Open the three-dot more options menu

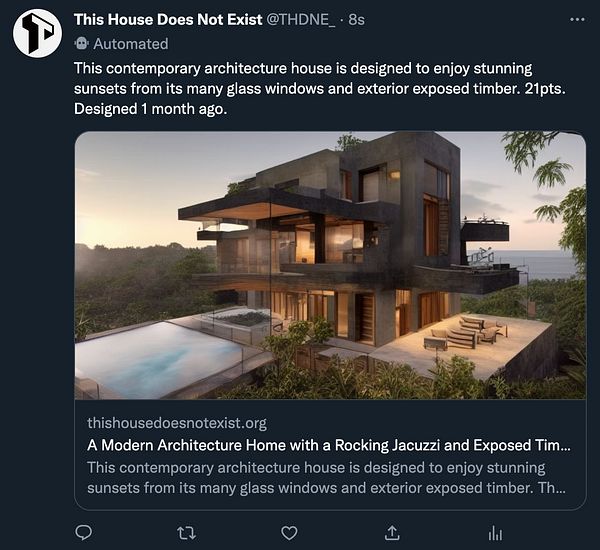click(x=577, y=20)
